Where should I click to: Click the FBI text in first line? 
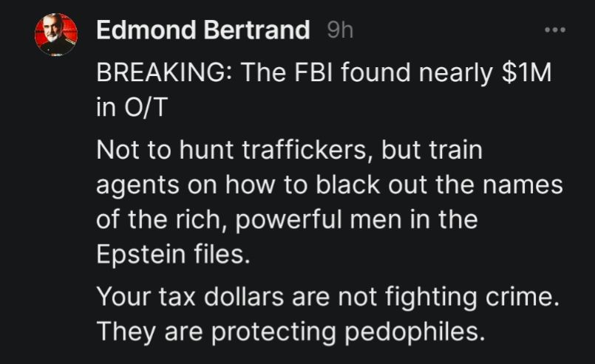[313, 72]
